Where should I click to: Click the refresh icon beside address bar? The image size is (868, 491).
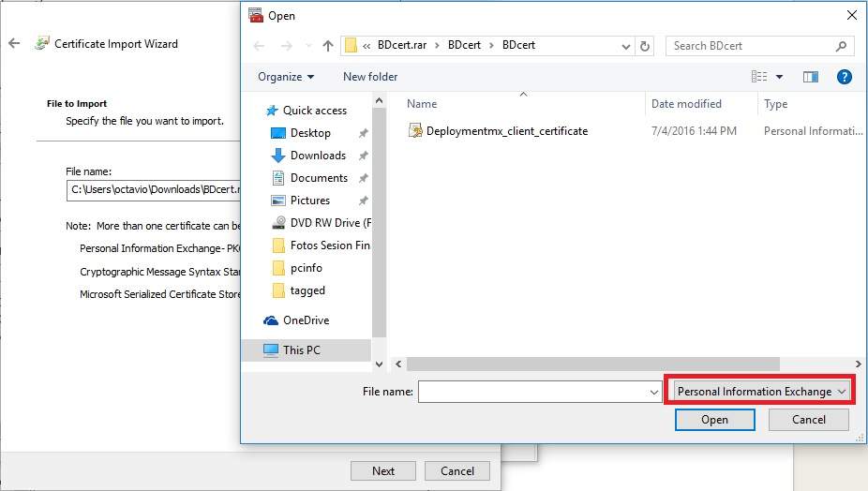click(645, 45)
